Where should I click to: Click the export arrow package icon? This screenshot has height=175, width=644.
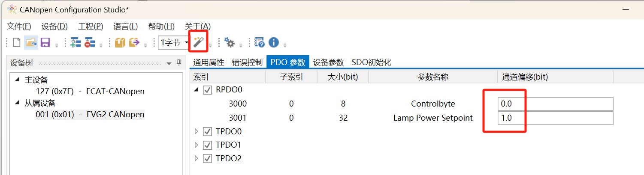pos(134,42)
